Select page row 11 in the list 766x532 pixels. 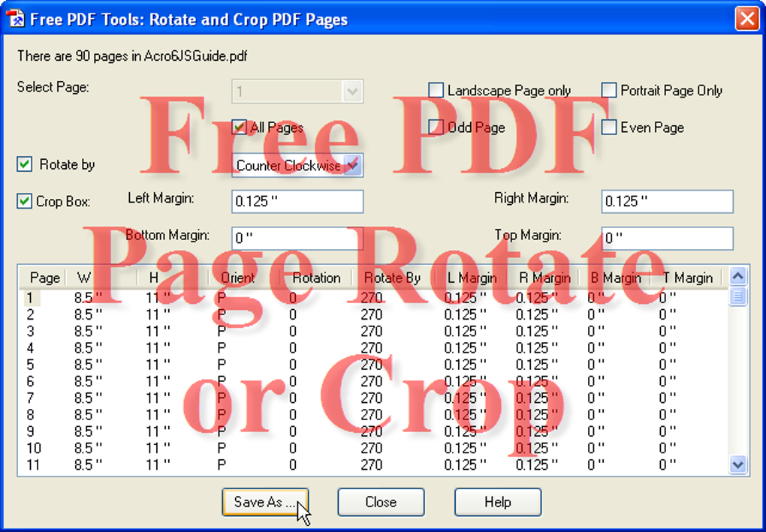pos(374,464)
